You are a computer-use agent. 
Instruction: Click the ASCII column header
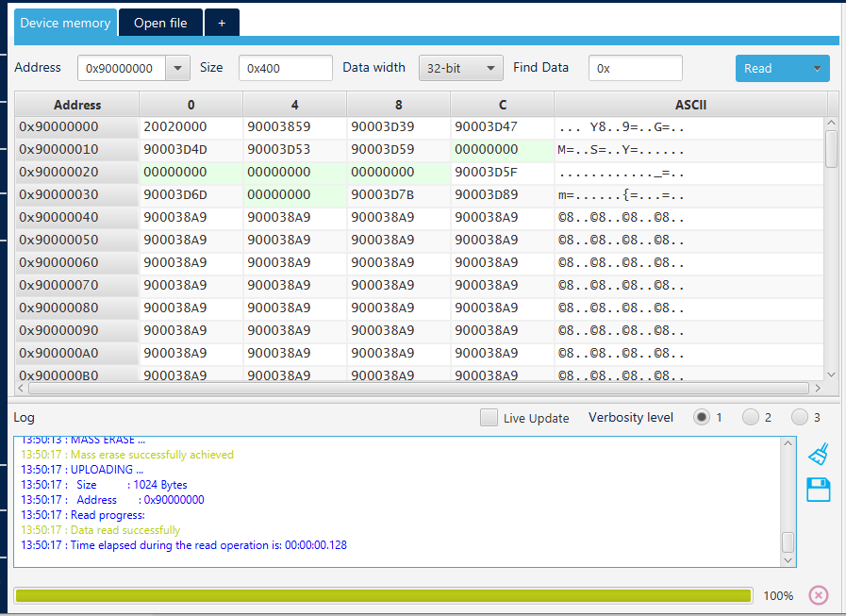click(x=689, y=105)
